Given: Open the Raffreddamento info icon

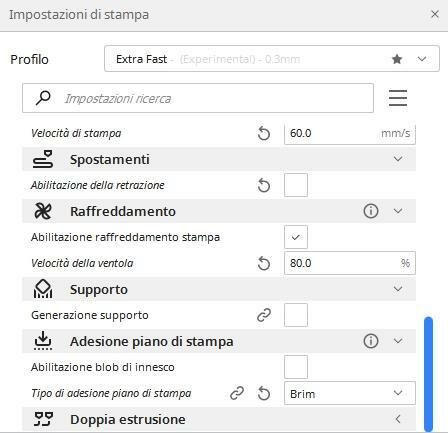Looking at the screenshot, I should tap(371, 211).
